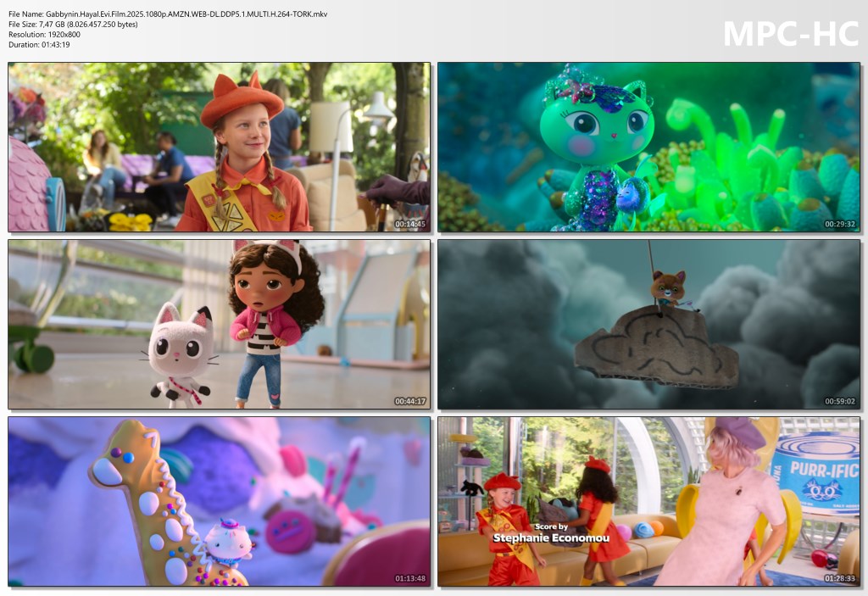Viewport: 868px width, 596px height.
Task: Click the File Size 7,47 GB line
Action: coord(73,25)
